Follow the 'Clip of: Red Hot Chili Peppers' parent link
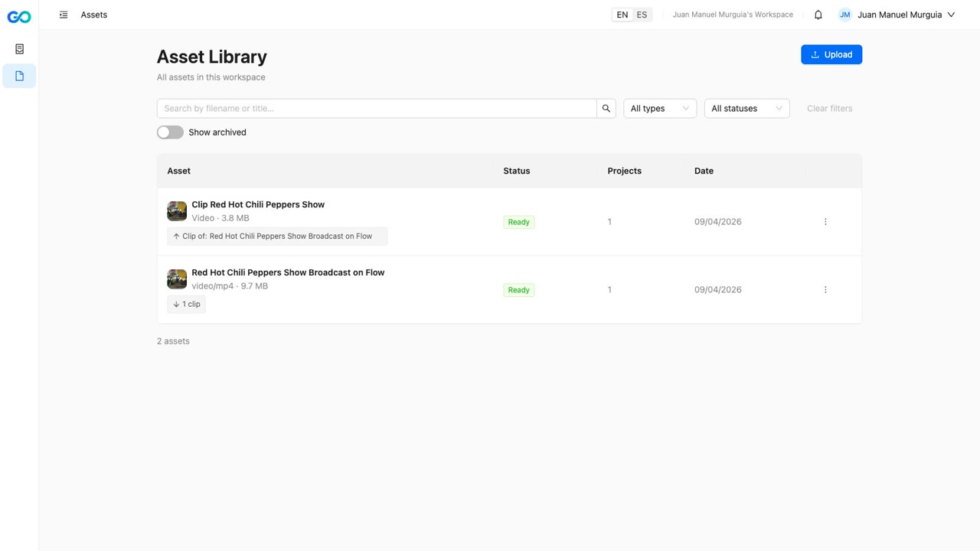This screenshot has height=551, width=980. tap(277, 236)
